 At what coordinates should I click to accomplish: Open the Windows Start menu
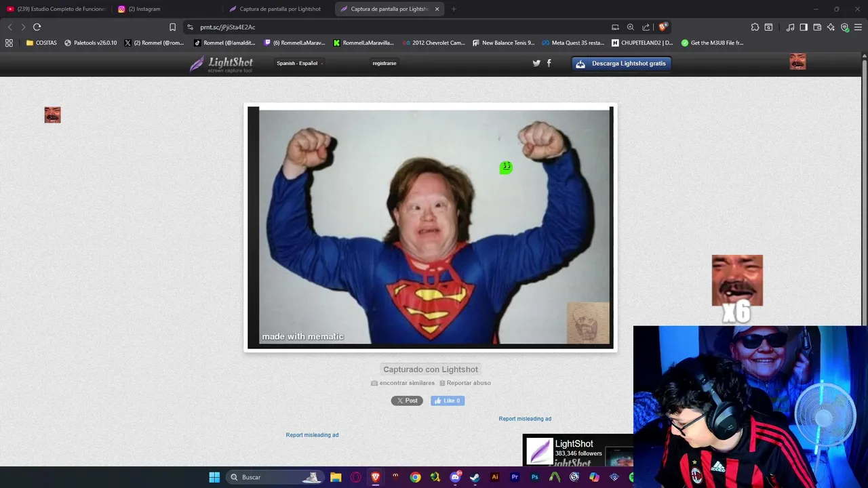click(214, 477)
